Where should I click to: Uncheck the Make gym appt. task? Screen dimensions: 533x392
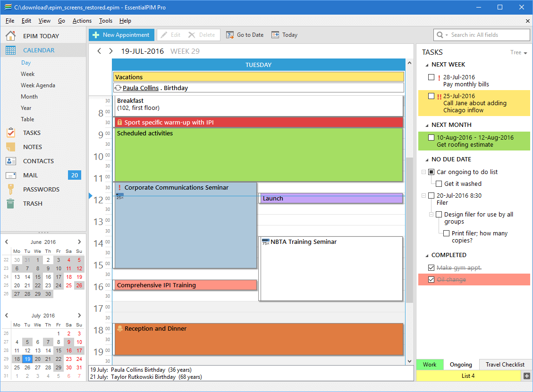[x=431, y=268]
